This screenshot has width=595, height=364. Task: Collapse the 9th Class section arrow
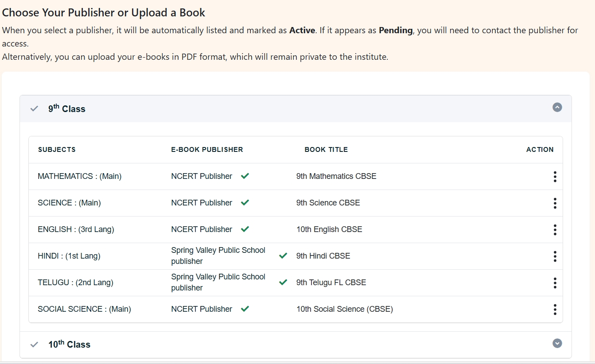coord(557,107)
